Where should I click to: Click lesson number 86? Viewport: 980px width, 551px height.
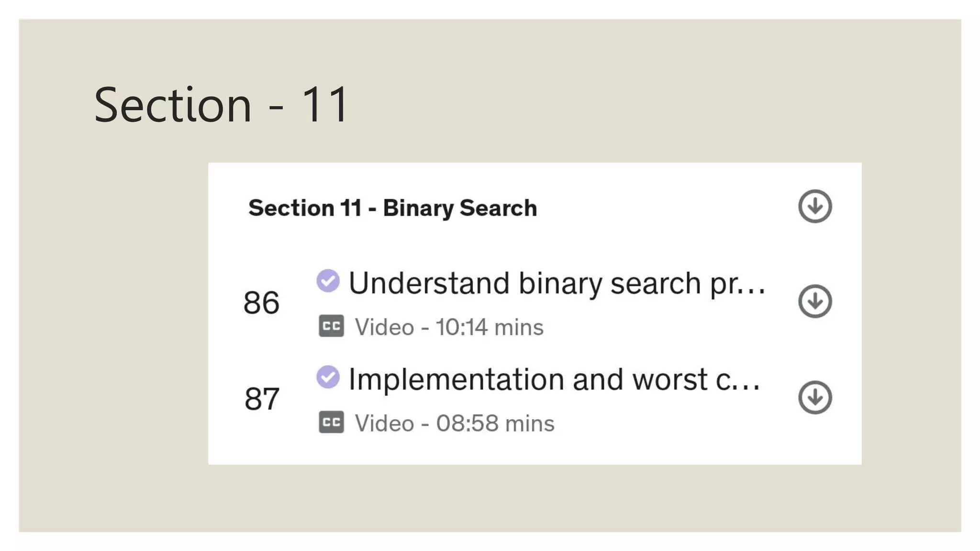click(261, 303)
